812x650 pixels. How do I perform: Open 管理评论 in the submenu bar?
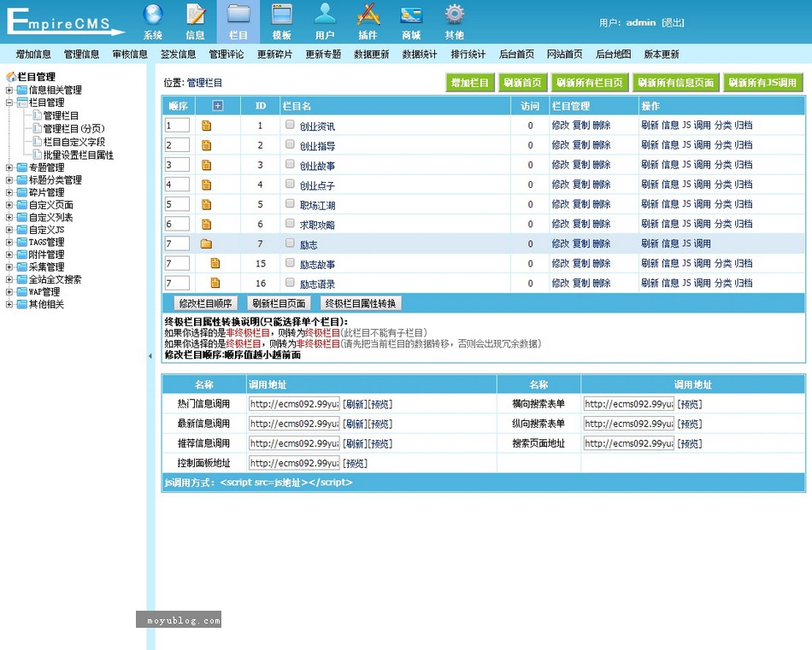[x=227, y=55]
